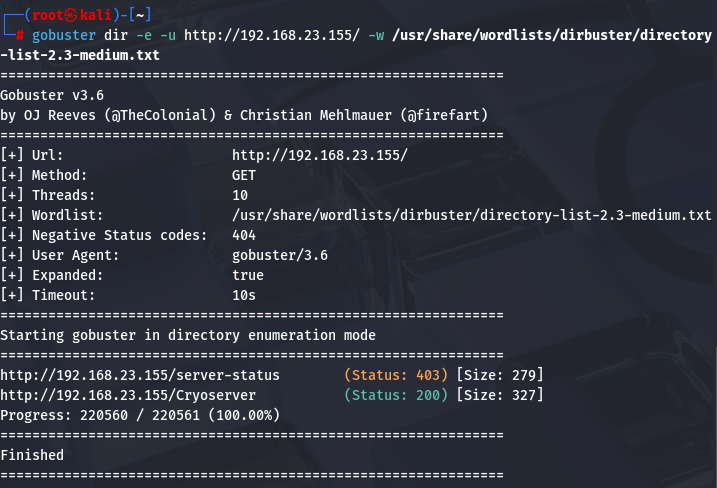717x488 pixels.
Task: Click the Expanded value 'true'
Action: (248, 275)
